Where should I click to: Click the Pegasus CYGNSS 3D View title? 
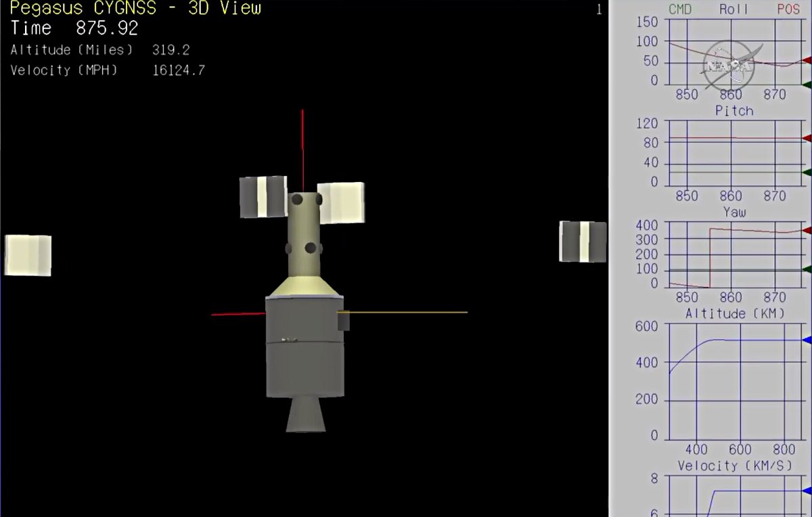pos(135,9)
